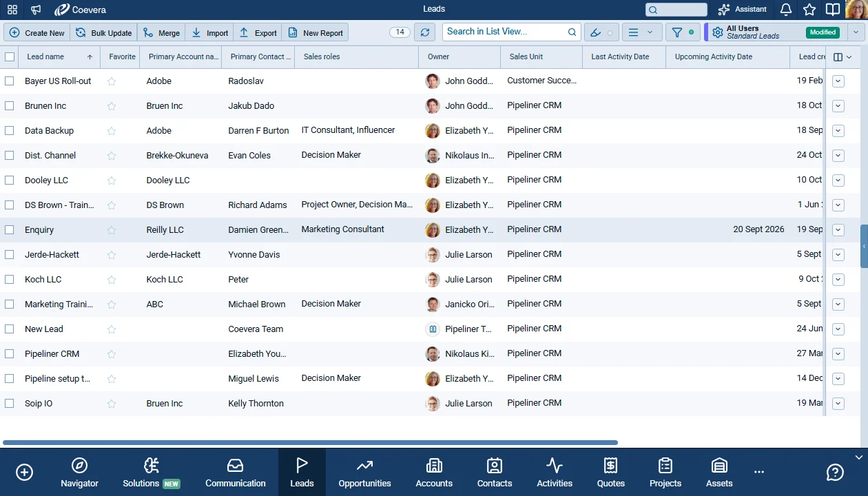Show more navigation items ellipsis

click(759, 473)
